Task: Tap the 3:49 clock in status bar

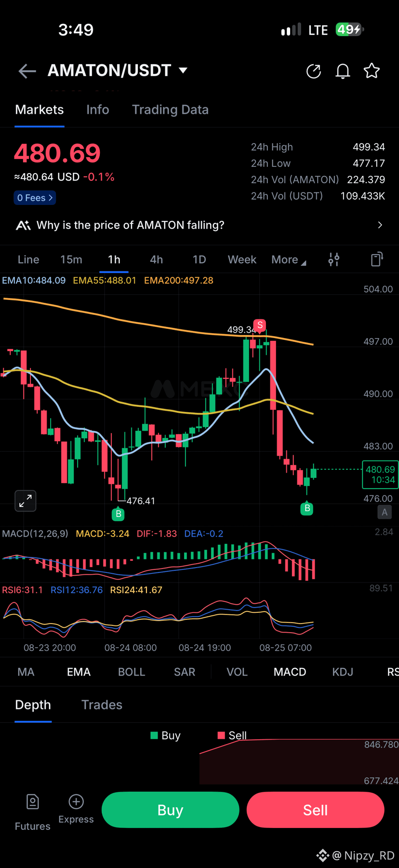Action: click(76, 29)
